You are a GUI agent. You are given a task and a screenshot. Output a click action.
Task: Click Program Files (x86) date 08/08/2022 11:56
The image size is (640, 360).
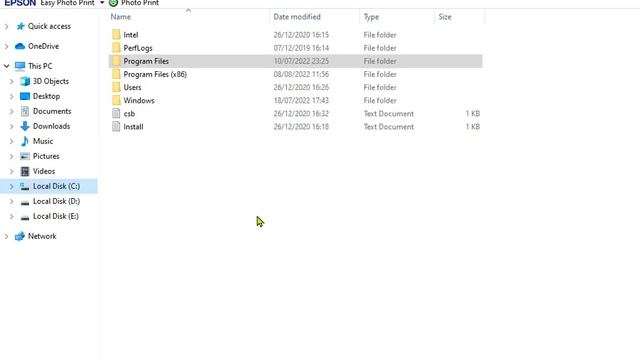(301, 74)
